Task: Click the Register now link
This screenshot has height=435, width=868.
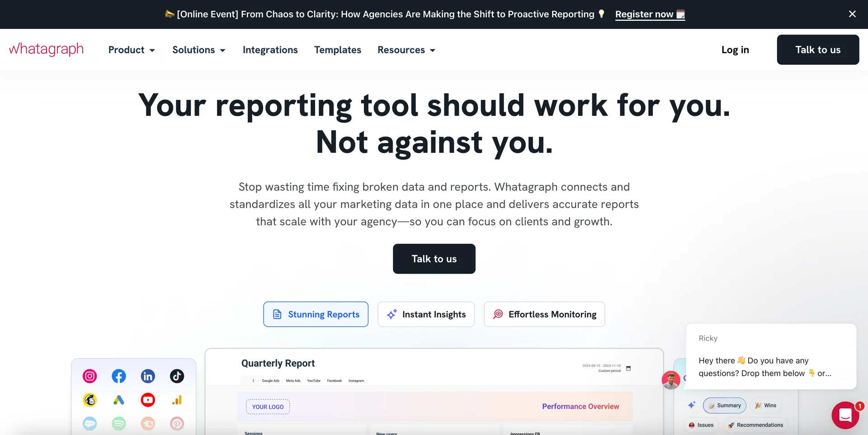Action: [x=650, y=14]
